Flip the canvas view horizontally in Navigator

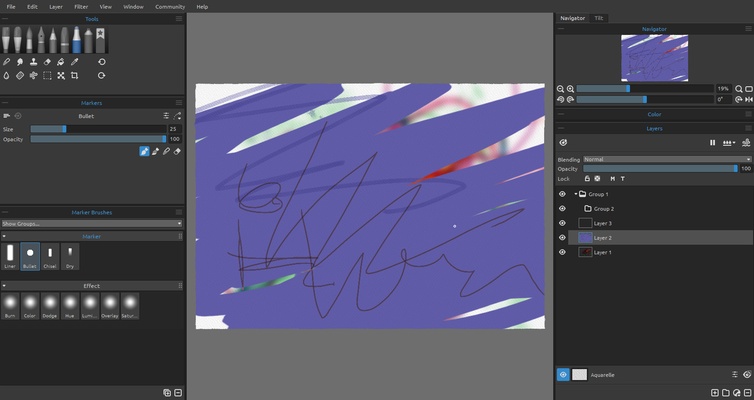point(749,100)
